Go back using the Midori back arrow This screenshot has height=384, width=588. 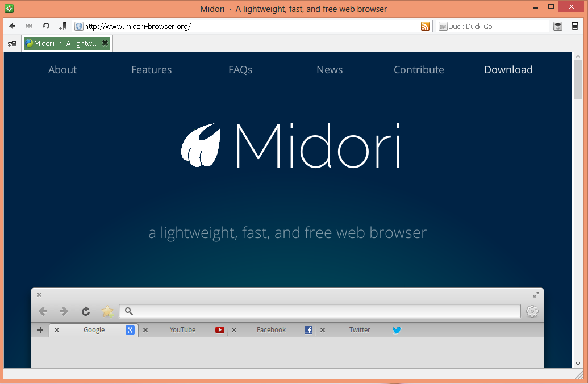click(12, 26)
